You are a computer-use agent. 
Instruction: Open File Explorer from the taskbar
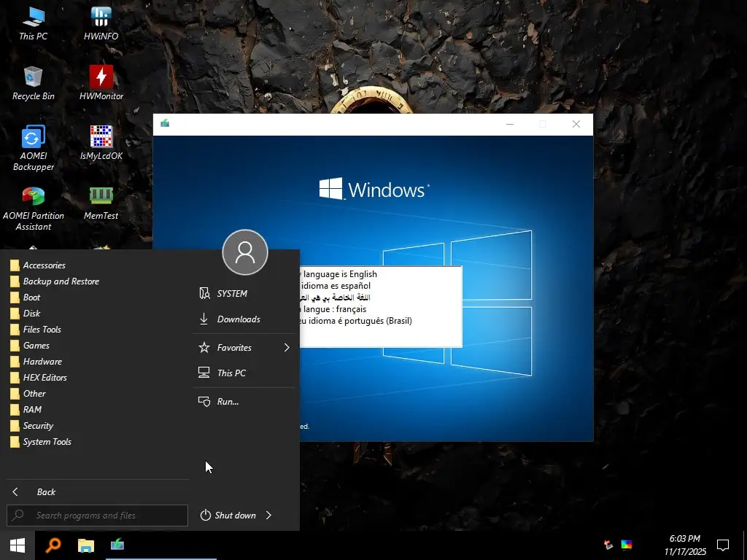(x=85, y=545)
